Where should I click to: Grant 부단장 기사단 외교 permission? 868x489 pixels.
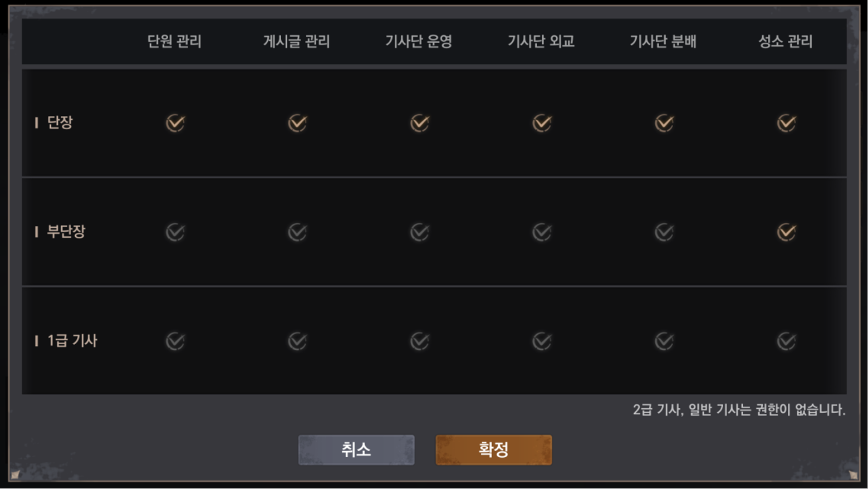[x=542, y=232]
